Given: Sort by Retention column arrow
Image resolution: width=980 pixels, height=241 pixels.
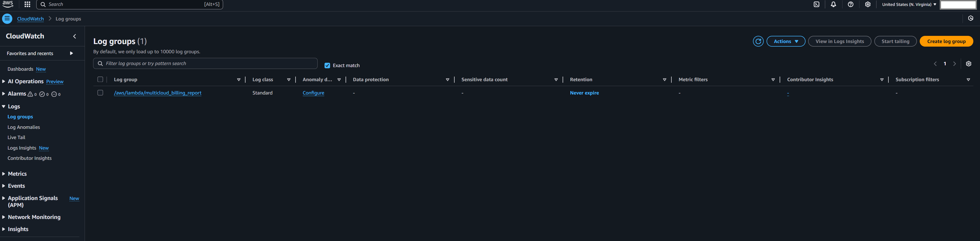Looking at the screenshot, I should (x=665, y=80).
